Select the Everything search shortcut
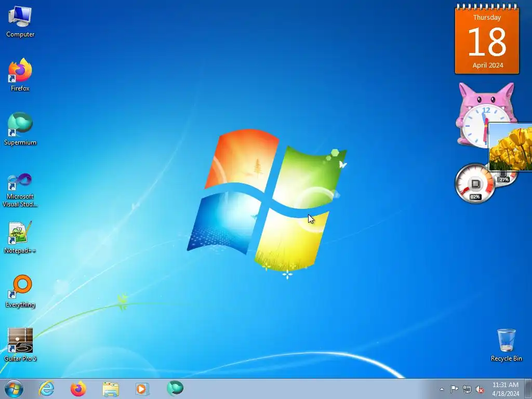The image size is (532, 399). (20, 291)
